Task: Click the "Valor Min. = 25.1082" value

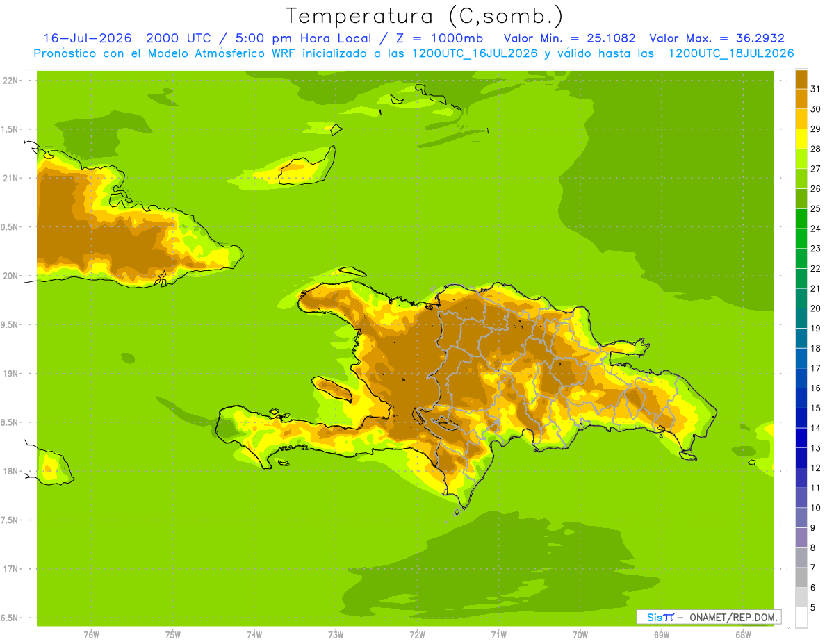Action: click(x=569, y=38)
